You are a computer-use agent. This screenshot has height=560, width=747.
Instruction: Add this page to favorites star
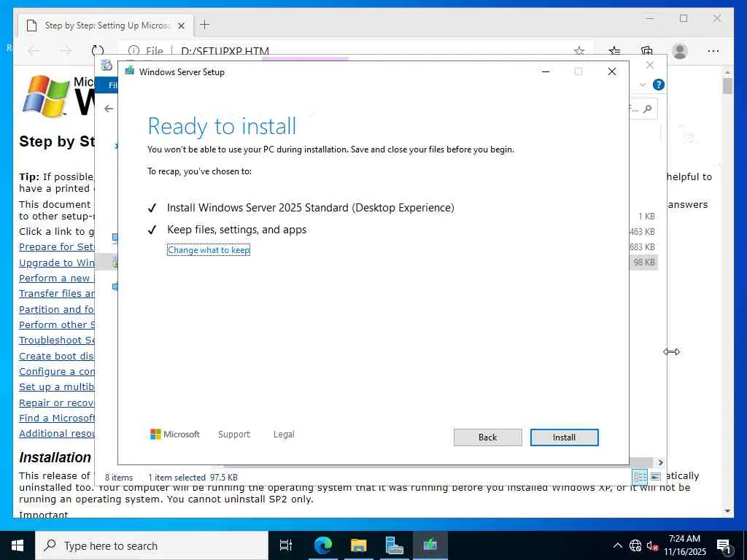[x=578, y=51]
